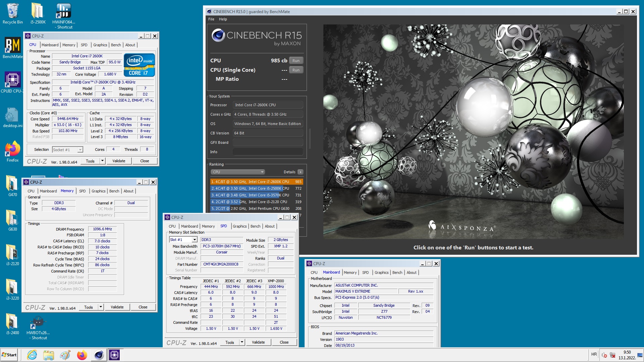
Task: Open the Slot #1 memory slot dropdown
Action: (195, 240)
